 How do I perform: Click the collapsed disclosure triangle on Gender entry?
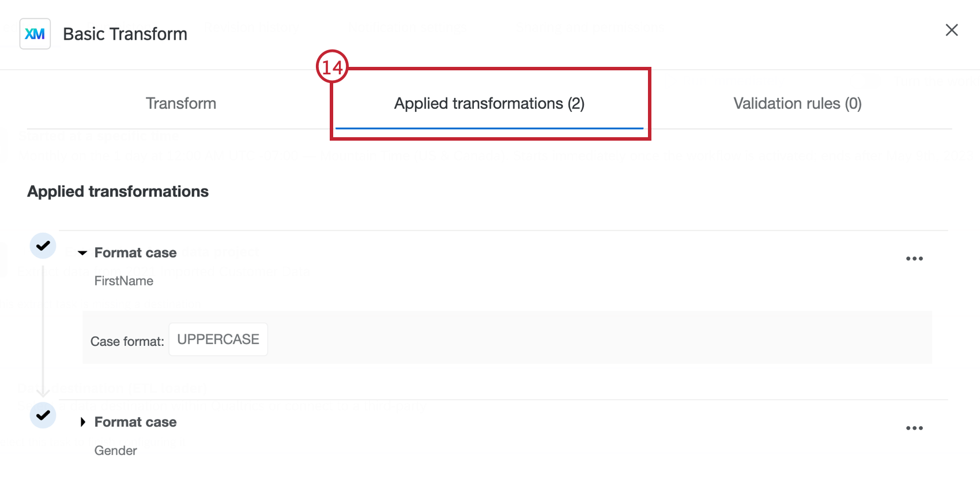pos(82,422)
